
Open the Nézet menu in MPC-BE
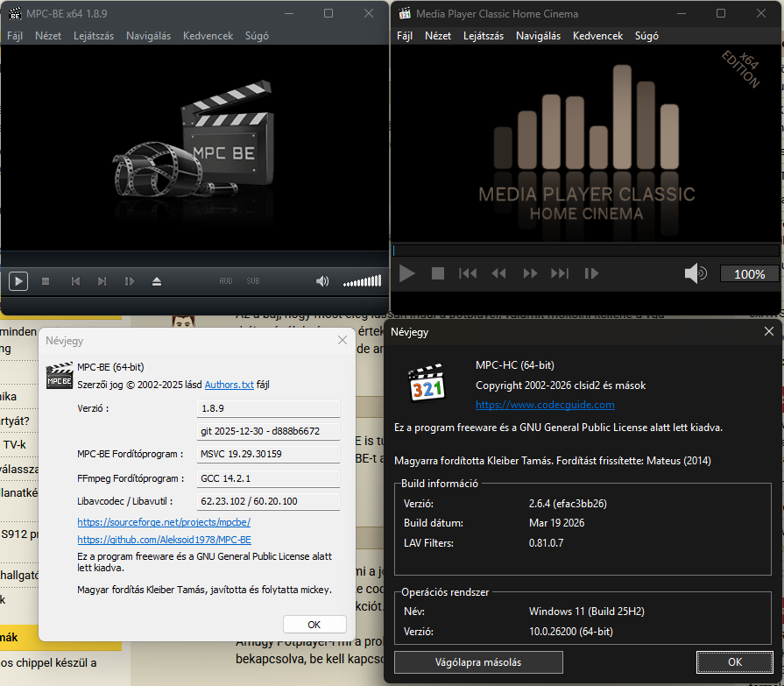coord(48,36)
